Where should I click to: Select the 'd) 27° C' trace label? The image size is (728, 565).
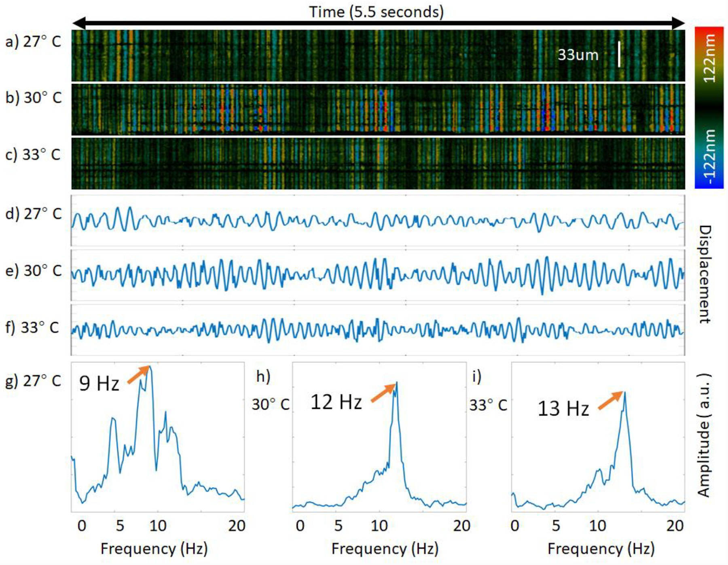(34, 214)
